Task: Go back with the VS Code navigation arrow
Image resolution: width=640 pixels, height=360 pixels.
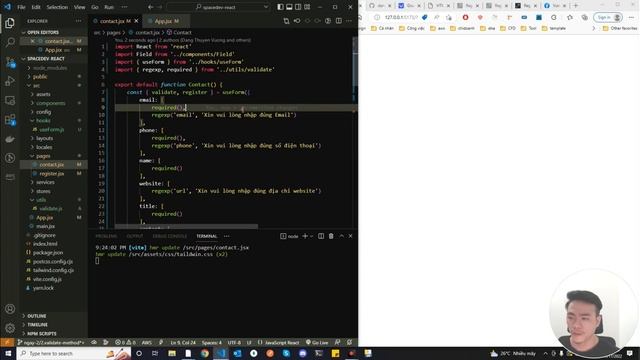Action: tap(151, 7)
